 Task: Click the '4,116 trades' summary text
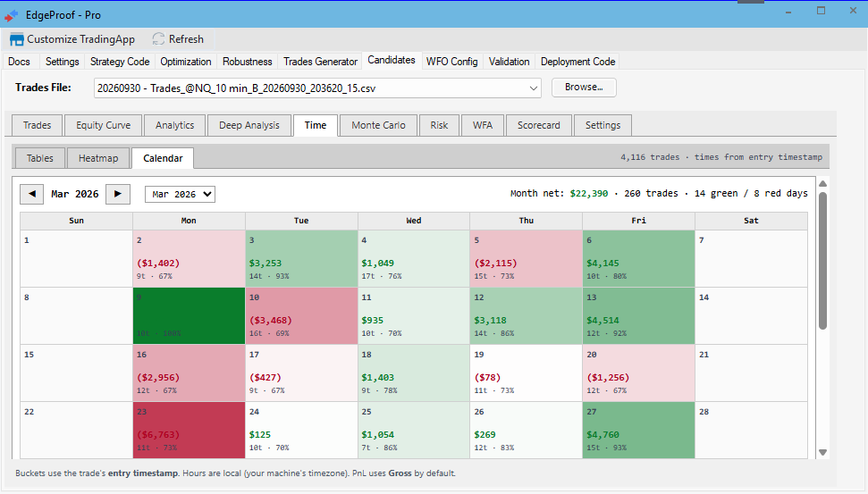(x=650, y=157)
